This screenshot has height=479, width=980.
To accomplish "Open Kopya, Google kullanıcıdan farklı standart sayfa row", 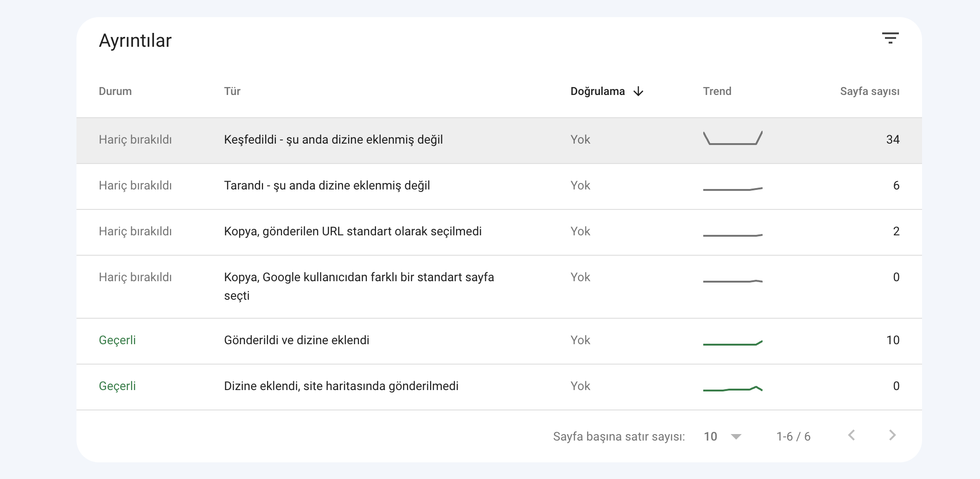I will [499, 287].
